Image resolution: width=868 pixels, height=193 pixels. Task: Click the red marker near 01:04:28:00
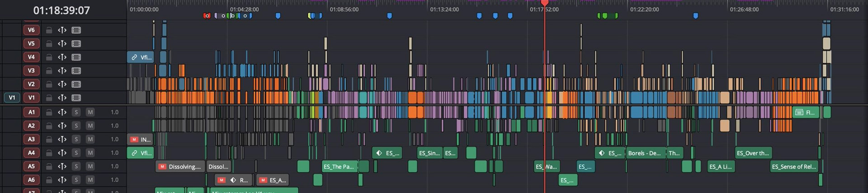(207, 16)
